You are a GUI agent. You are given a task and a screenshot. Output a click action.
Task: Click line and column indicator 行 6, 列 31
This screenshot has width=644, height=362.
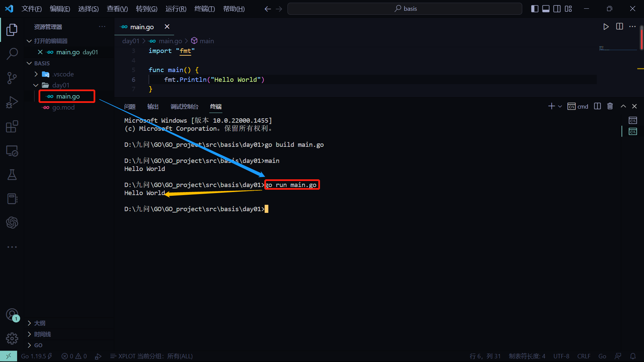485,356
